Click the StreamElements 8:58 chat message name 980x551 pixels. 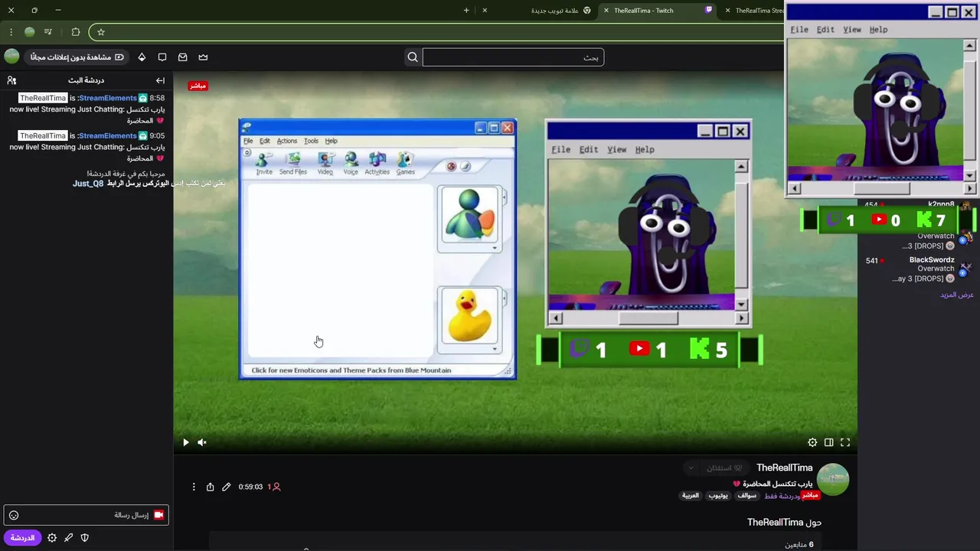[106, 98]
